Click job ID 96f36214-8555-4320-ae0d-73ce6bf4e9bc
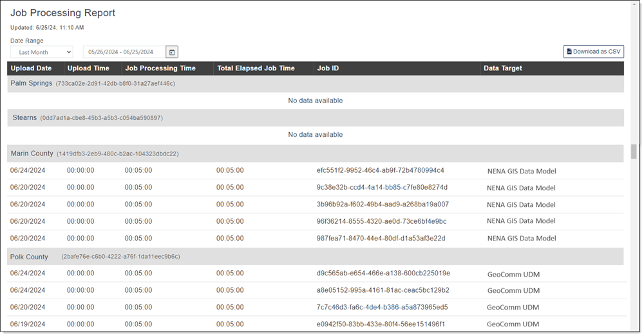Viewport: 644px width, 336px height. tap(381, 221)
